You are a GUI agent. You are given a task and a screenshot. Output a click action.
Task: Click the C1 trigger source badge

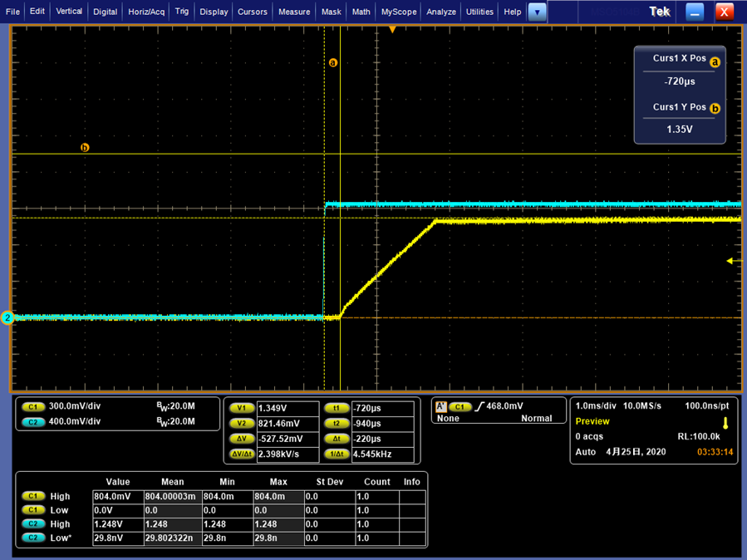(460, 406)
